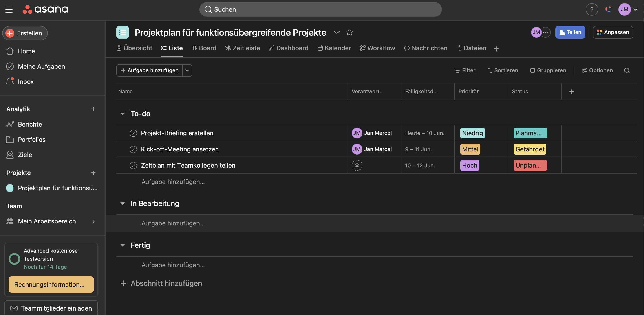644x315 pixels.
Task: Collapse the Fertig section
Action: (123, 245)
